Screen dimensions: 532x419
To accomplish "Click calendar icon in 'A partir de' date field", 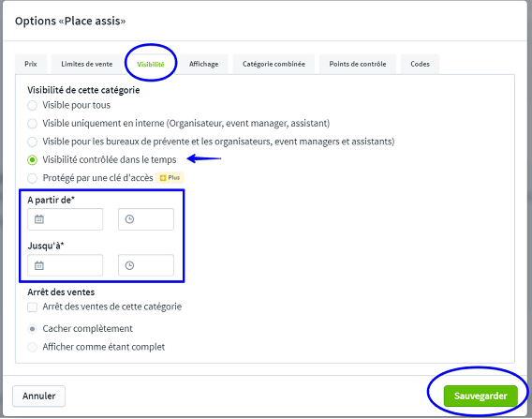I will point(39,219).
